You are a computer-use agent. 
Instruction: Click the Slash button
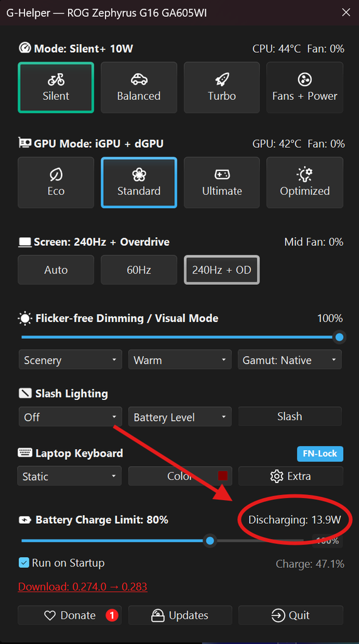(290, 416)
